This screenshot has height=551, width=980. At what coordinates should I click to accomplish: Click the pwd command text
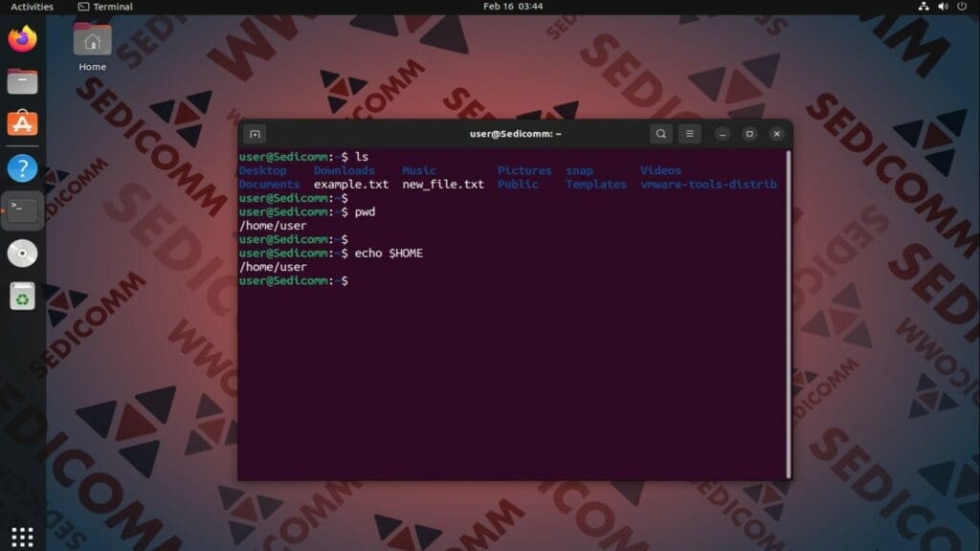[365, 212]
